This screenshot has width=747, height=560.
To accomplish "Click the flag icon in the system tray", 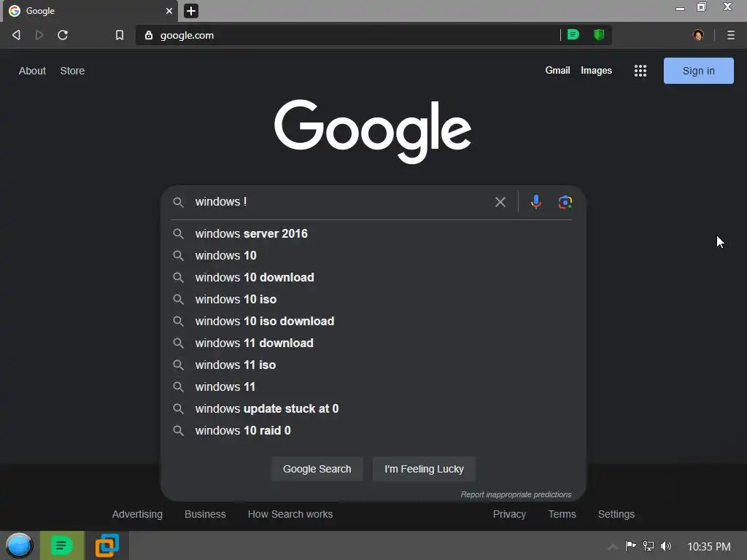I will pyautogui.click(x=631, y=546).
